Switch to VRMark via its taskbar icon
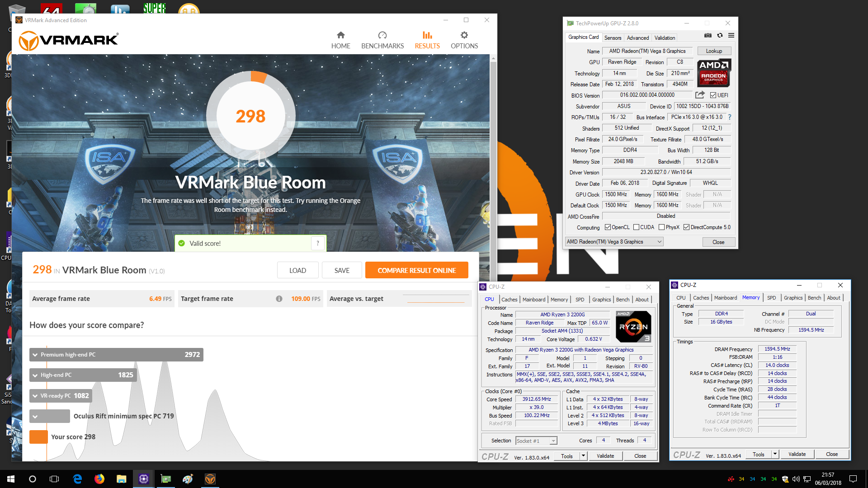 [210, 479]
